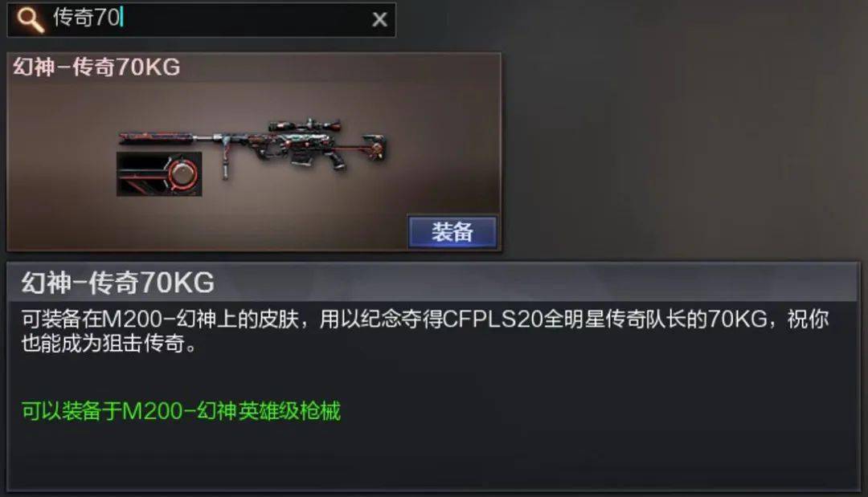868x497 pixels.
Task: Click the rifle's rear stock
Action: click(x=375, y=147)
